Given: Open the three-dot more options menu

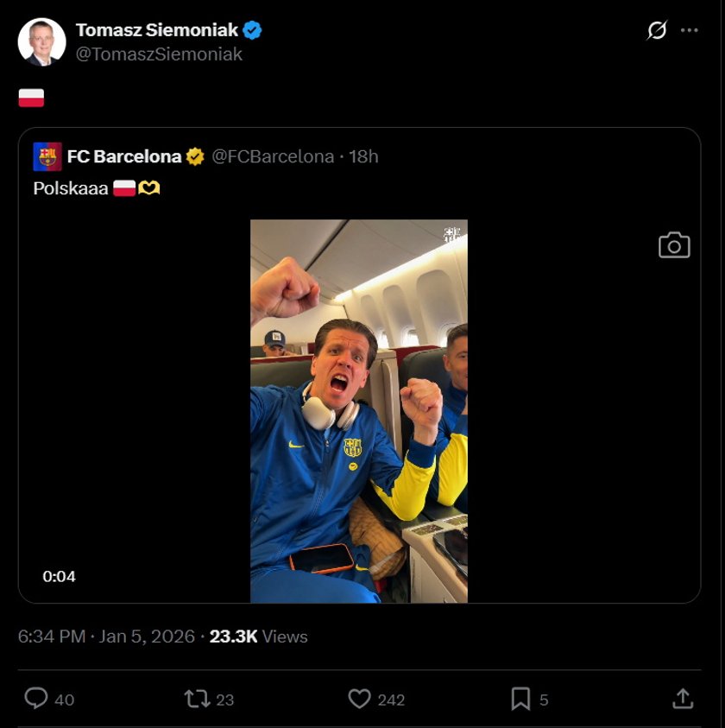Looking at the screenshot, I should point(689,30).
